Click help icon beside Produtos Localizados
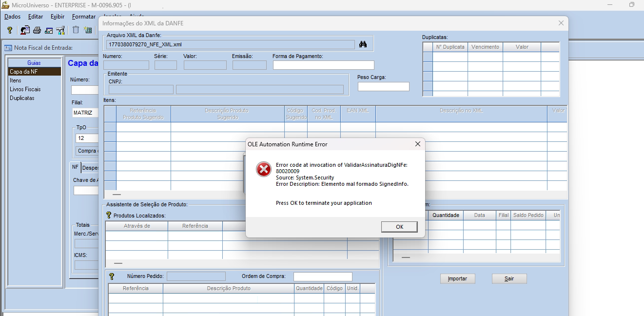The width and height of the screenshot is (644, 316). [109, 215]
